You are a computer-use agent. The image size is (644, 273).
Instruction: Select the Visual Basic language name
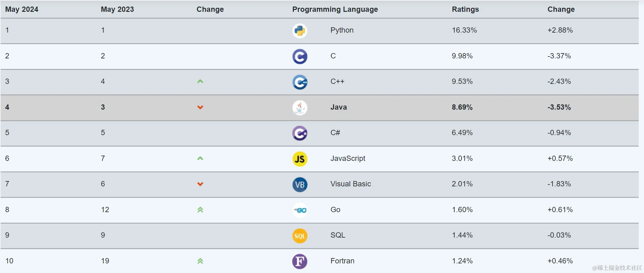tap(350, 184)
